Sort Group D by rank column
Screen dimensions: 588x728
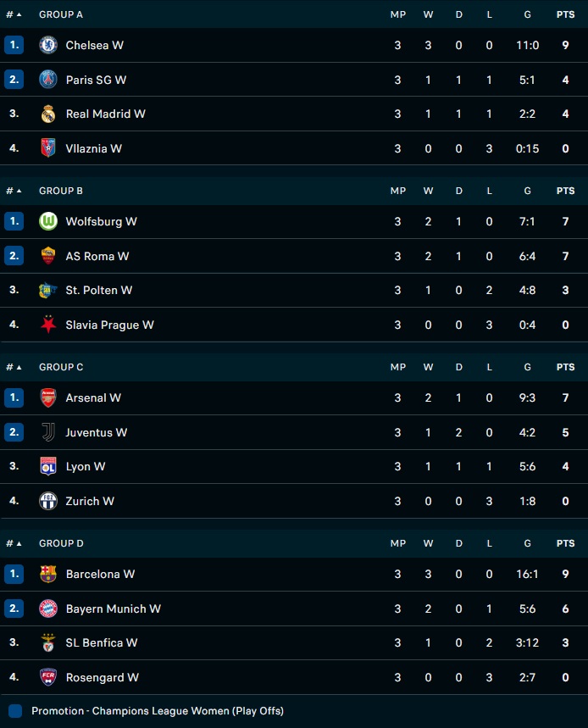14,543
